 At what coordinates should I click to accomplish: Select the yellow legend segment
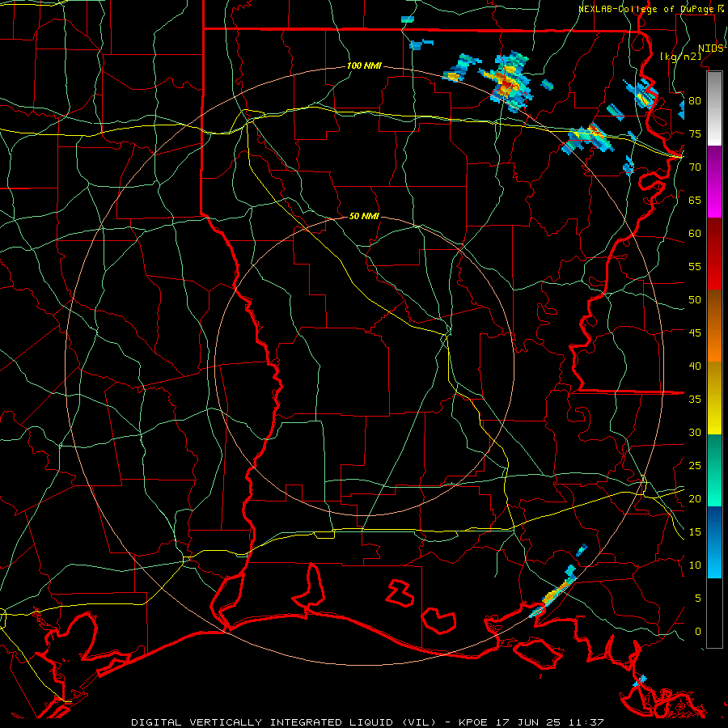(x=714, y=398)
